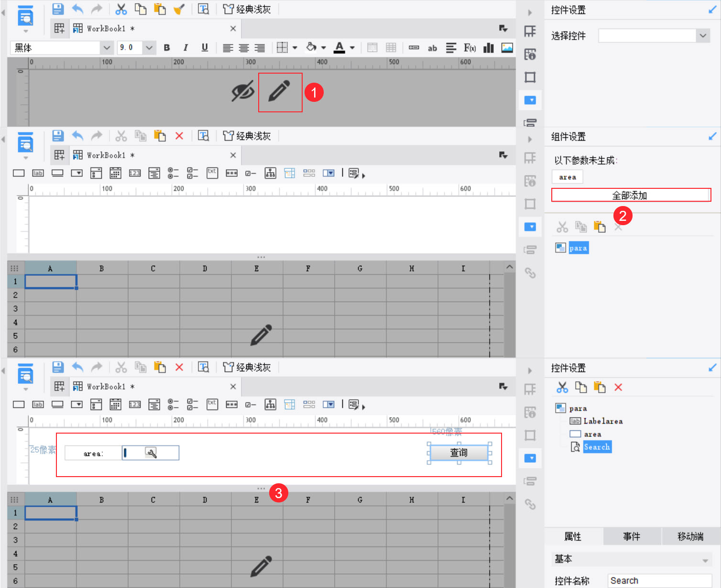
Task: Open the hyperlink chain icon beside the Search tree
Action: (x=530, y=504)
